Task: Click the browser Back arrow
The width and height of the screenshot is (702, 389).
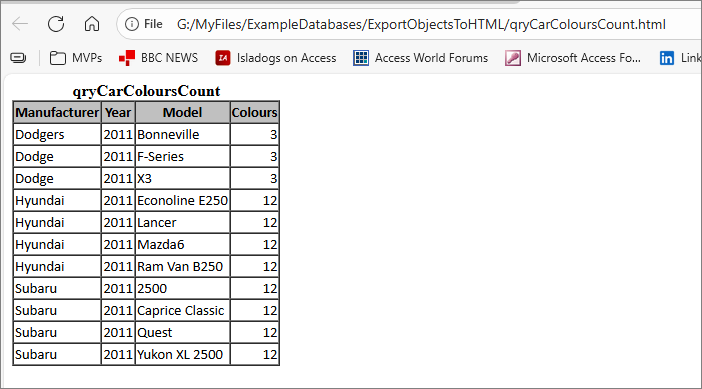Action: 20,24
